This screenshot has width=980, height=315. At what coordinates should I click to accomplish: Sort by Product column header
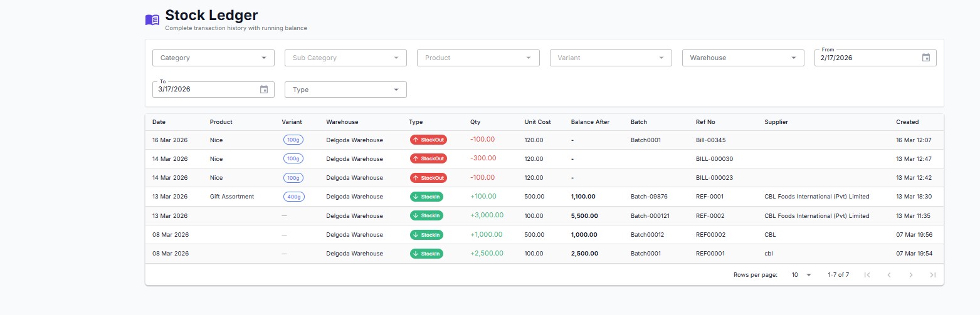click(x=221, y=122)
